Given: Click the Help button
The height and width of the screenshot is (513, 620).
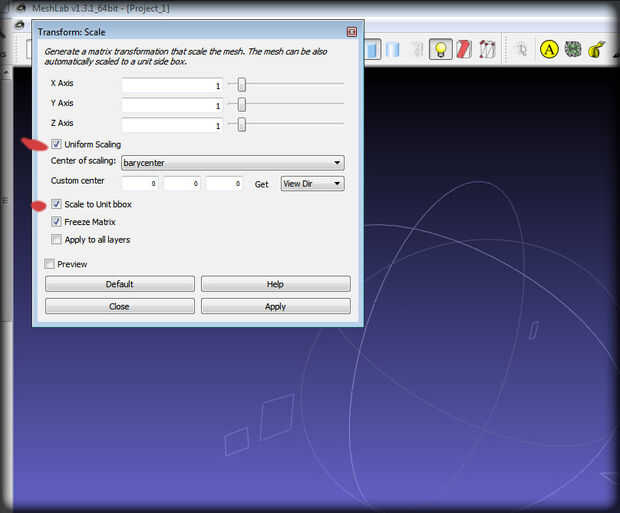Looking at the screenshot, I should pyautogui.click(x=276, y=284).
